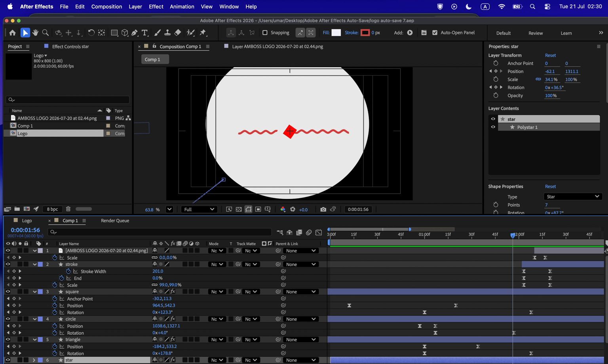Open region of interest button
This screenshot has height=364, width=608.
[258, 209]
